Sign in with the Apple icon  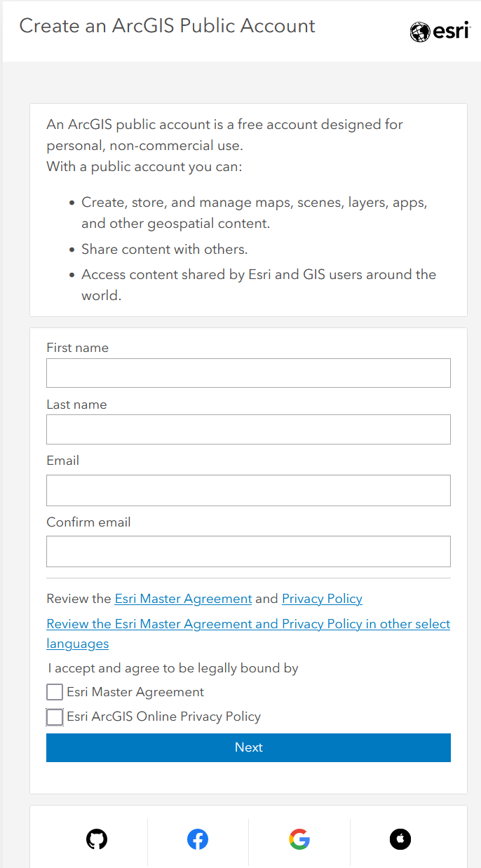pos(400,839)
